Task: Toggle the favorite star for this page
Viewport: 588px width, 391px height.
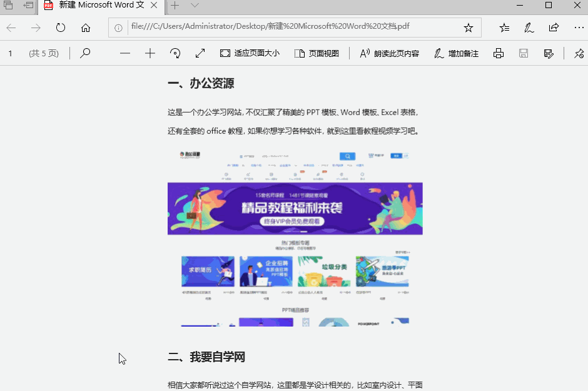Action: 468,28
